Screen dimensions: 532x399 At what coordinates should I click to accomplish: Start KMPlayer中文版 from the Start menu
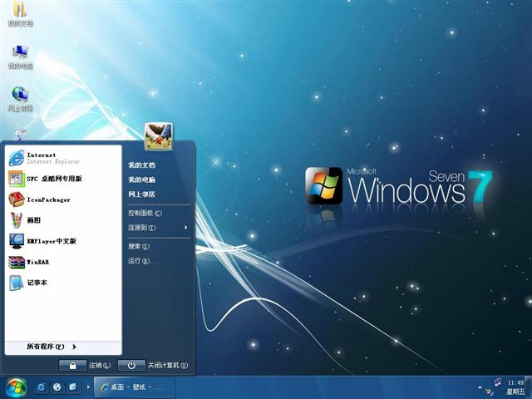50,241
